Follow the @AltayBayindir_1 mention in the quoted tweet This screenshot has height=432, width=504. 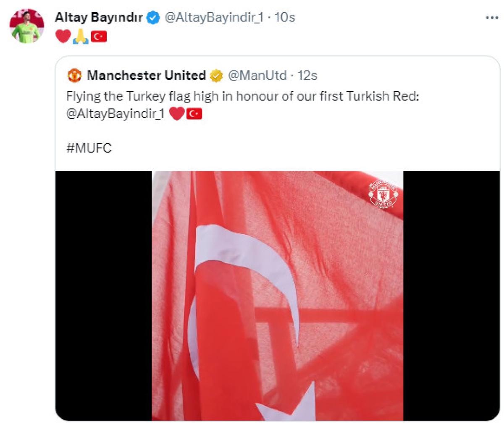pos(116,114)
